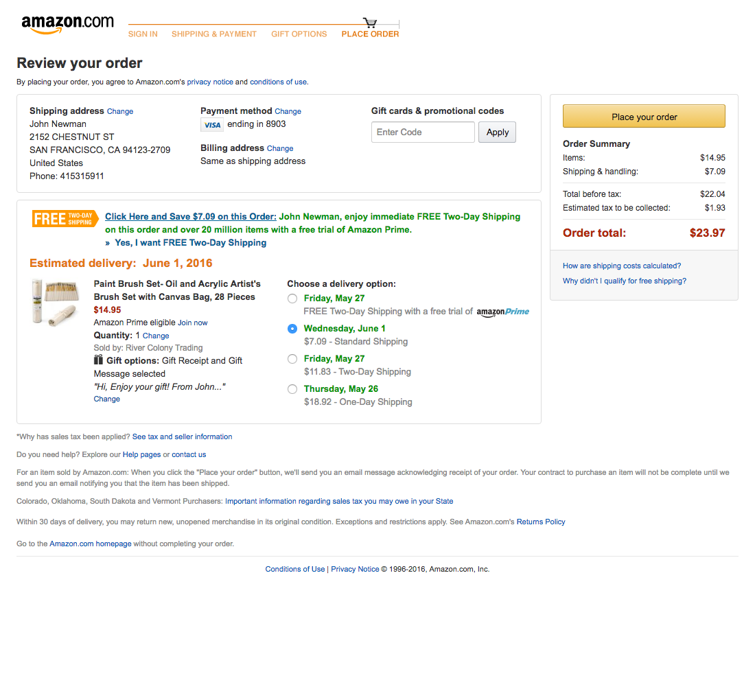The height and width of the screenshot is (700, 755).
Task: Open the GIFT OPTIONS step
Action: tap(299, 34)
